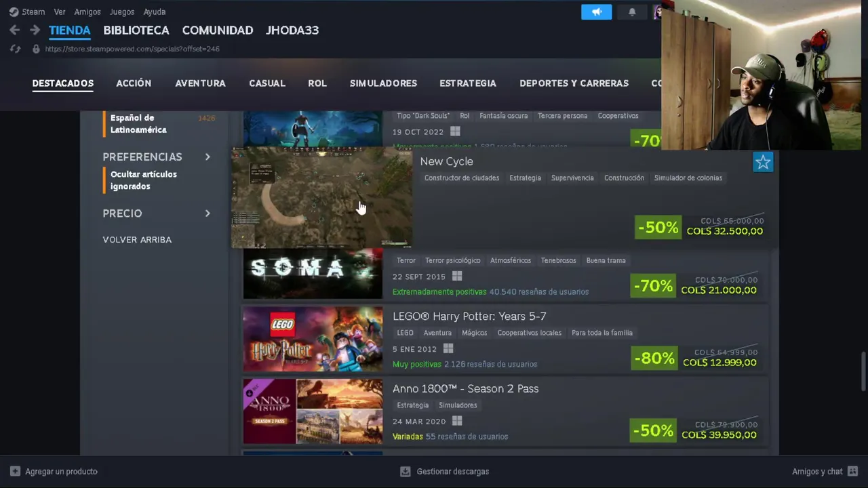The width and height of the screenshot is (868, 488).
Task: Open the Juegos menu
Action: click(122, 12)
